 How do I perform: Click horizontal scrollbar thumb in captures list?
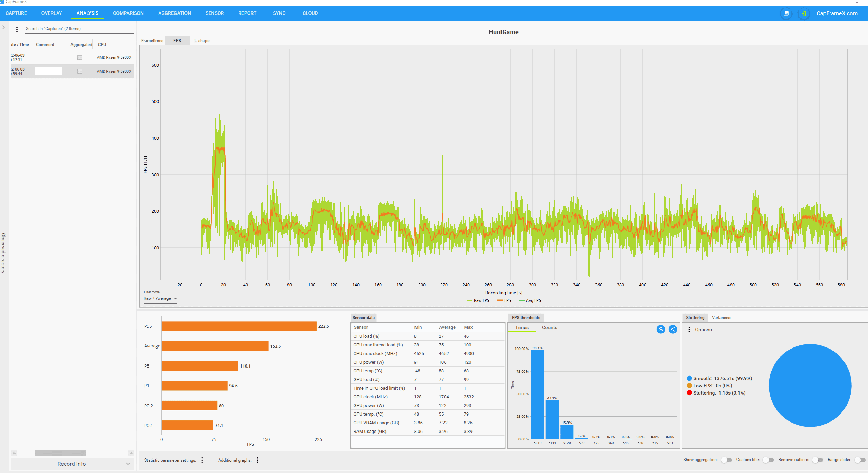point(60,453)
